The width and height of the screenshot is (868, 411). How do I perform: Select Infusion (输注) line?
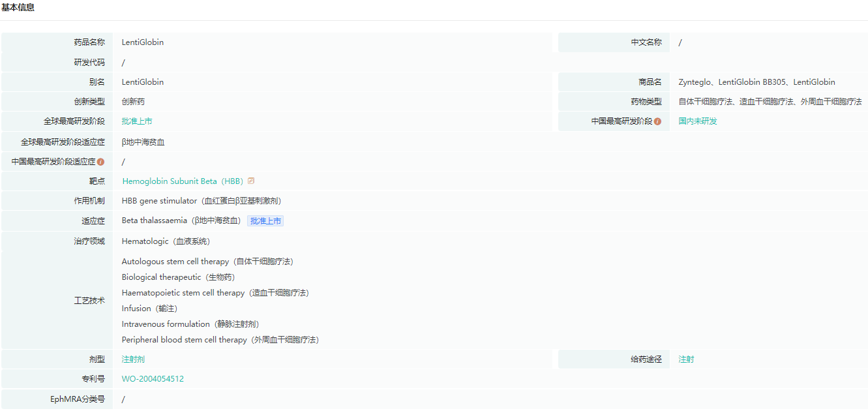point(149,309)
